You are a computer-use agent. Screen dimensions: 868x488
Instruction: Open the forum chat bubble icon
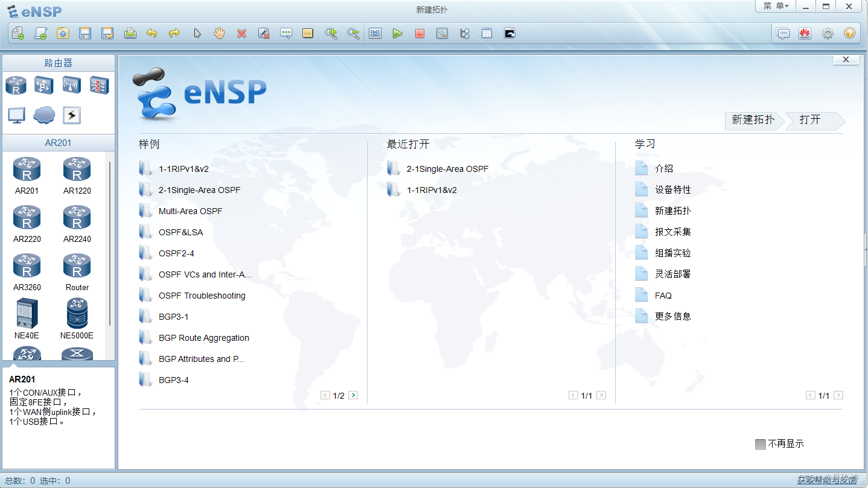783,33
